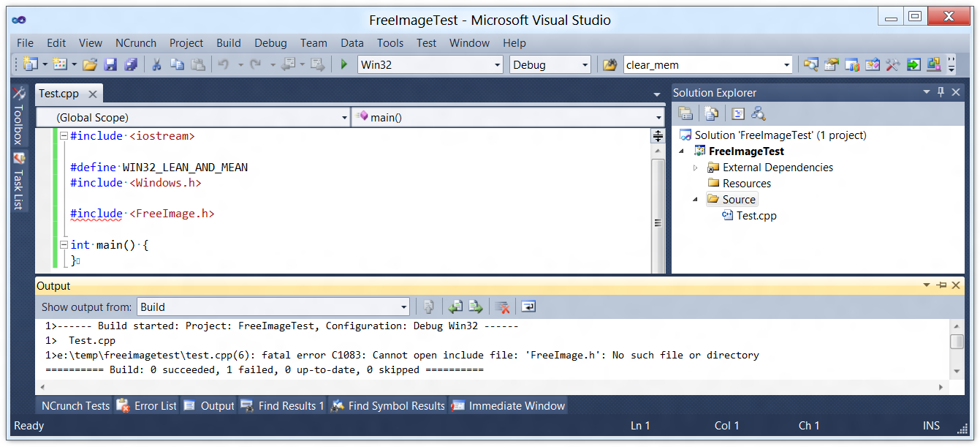Click the Copy icon in the toolbar
Screen dimensions: 980x447
click(177, 64)
